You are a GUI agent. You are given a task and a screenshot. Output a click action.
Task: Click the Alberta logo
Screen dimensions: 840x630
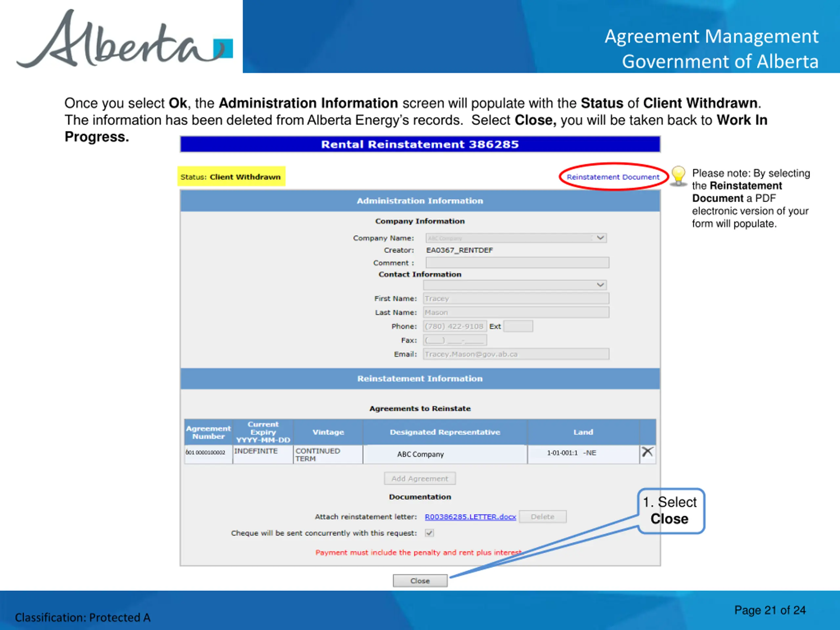pos(125,39)
